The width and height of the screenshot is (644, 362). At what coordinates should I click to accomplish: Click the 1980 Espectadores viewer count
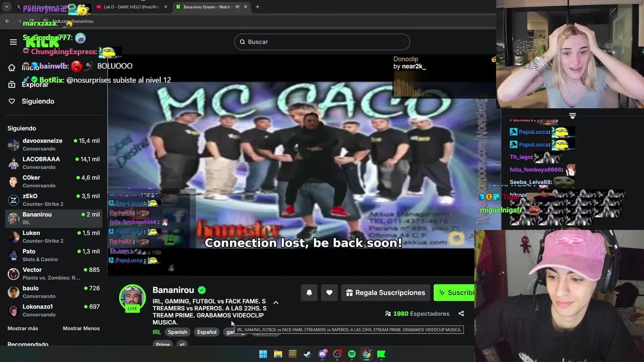[x=417, y=314]
